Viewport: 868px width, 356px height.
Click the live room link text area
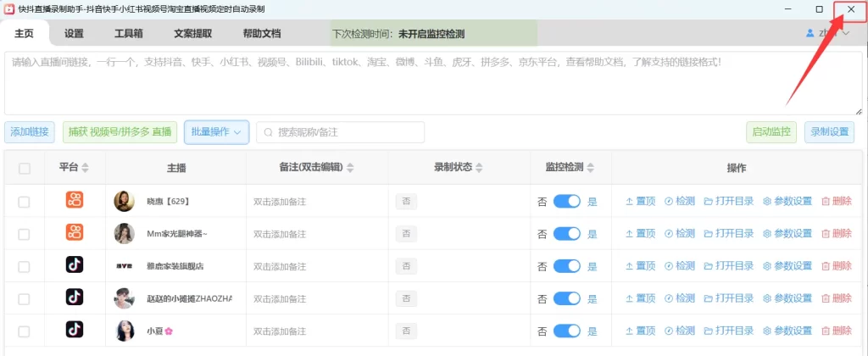pyautogui.click(x=433, y=83)
